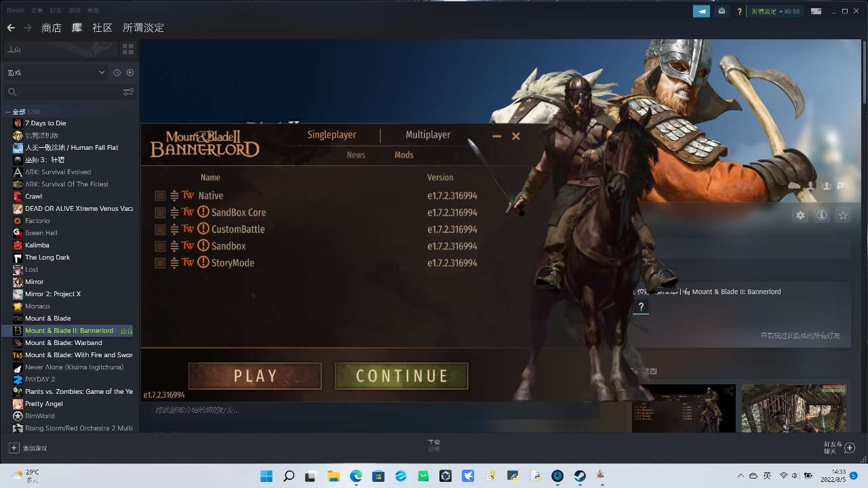Open Microsoft Edge from taskbar

pyautogui.click(x=355, y=476)
